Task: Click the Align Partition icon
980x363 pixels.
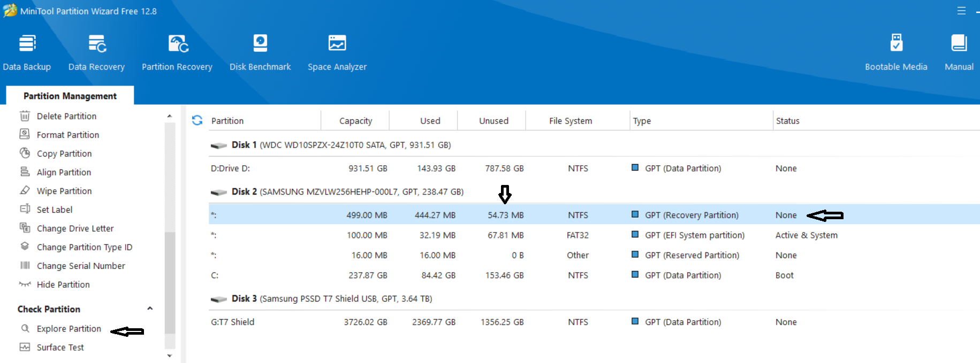Action: pyautogui.click(x=25, y=172)
